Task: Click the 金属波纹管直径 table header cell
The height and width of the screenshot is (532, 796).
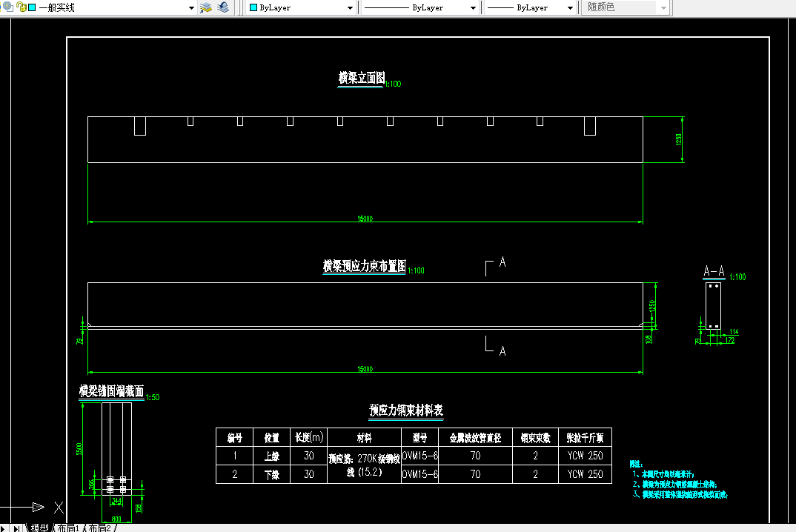Action: (x=475, y=438)
